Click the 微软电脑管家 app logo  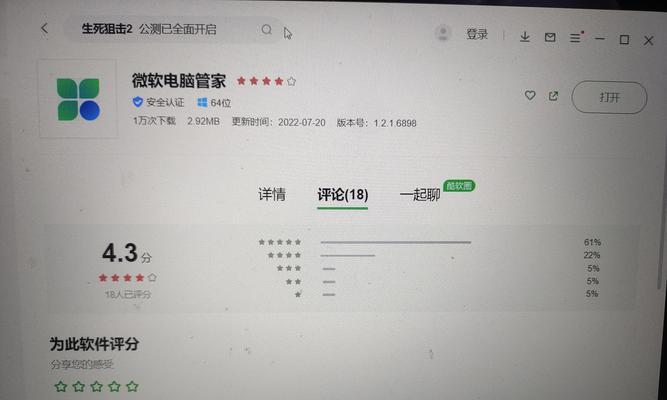click(78, 99)
